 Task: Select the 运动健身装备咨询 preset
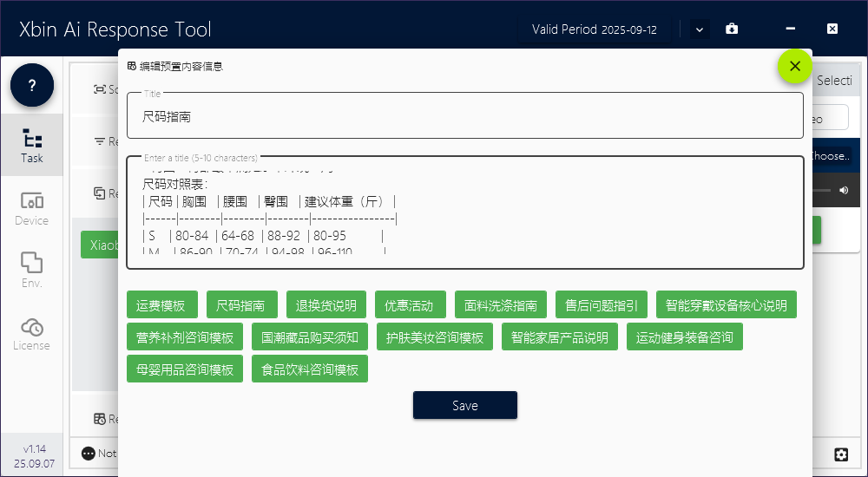tap(685, 337)
